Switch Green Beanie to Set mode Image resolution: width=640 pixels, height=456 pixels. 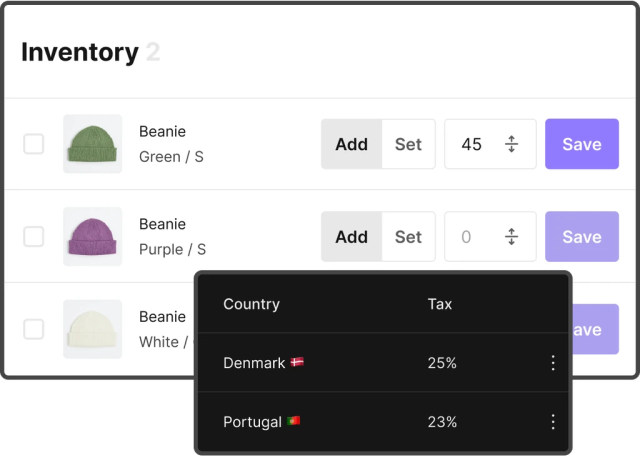coord(408,144)
